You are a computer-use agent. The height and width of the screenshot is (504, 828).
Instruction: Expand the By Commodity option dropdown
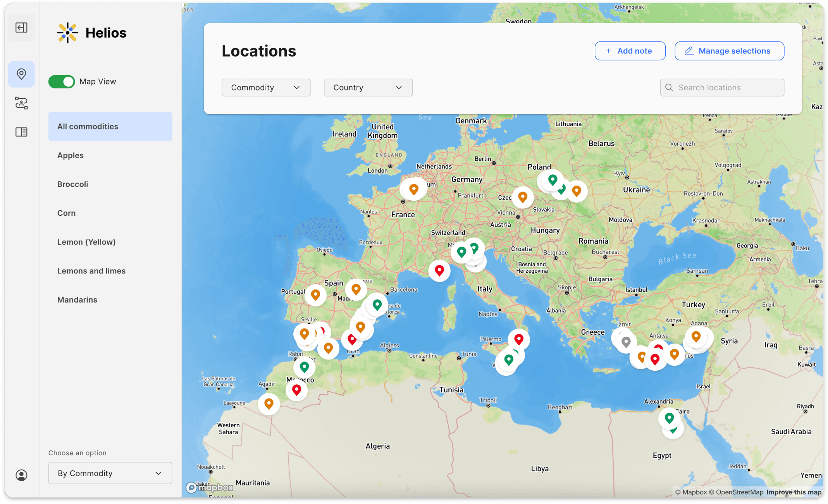click(x=110, y=473)
